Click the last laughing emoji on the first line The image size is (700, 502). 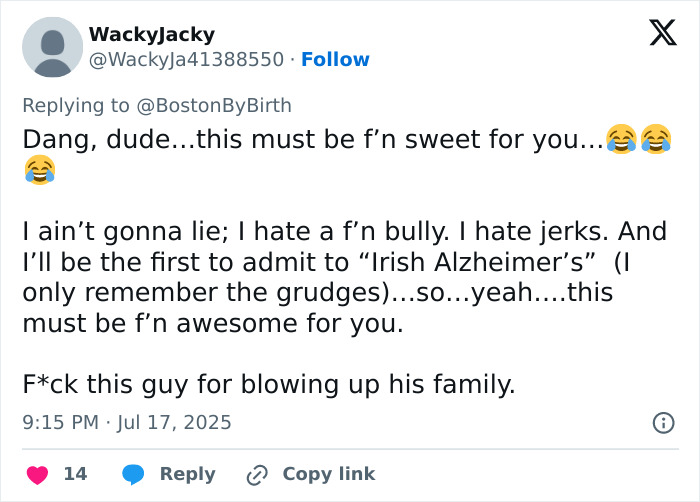(656, 139)
